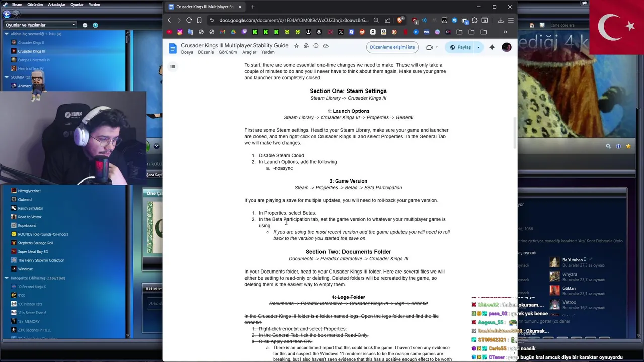Screen dimensions: 644x362
Task: Select Outward in the Steam library
Action: coord(25,199)
